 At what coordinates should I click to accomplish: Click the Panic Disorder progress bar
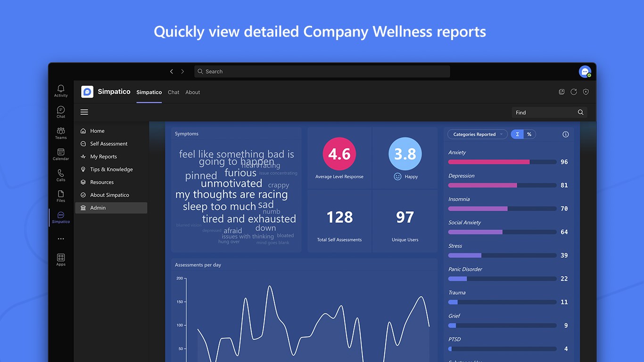[503, 279]
